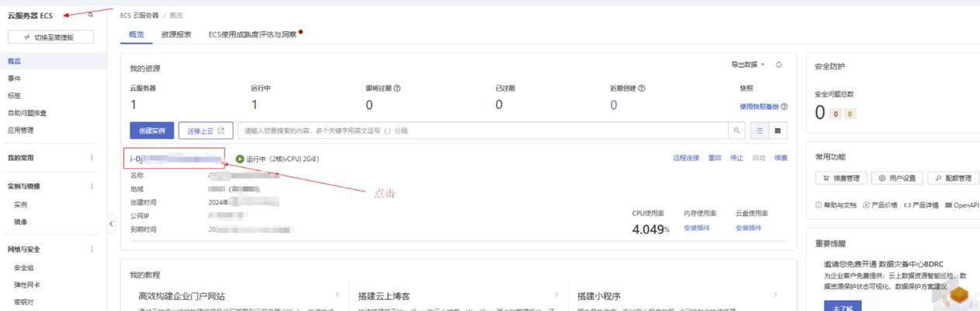Click the 使用快照备份 link
The image size is (980, 311).
(759, 107)
